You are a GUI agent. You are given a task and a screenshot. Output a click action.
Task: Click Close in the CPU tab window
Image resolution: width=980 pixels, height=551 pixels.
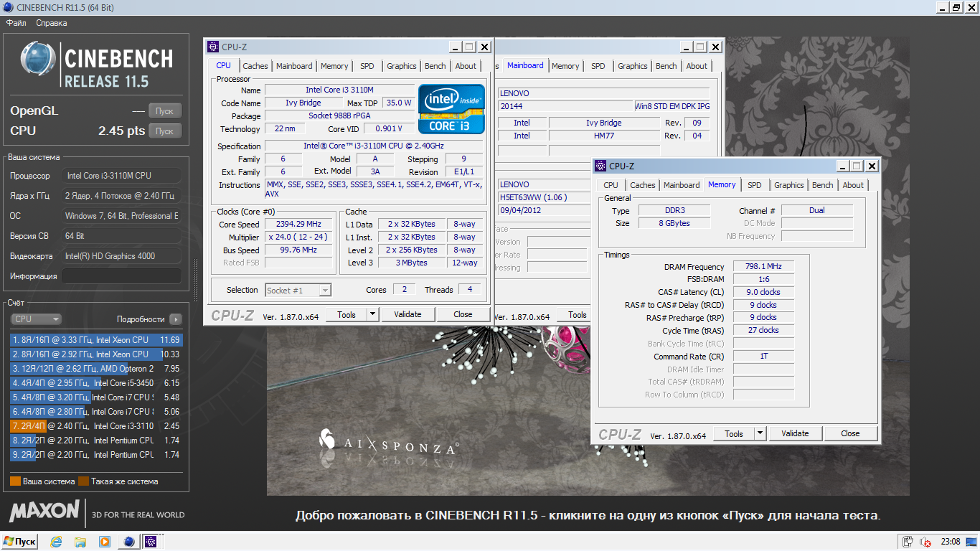[463, 314]
